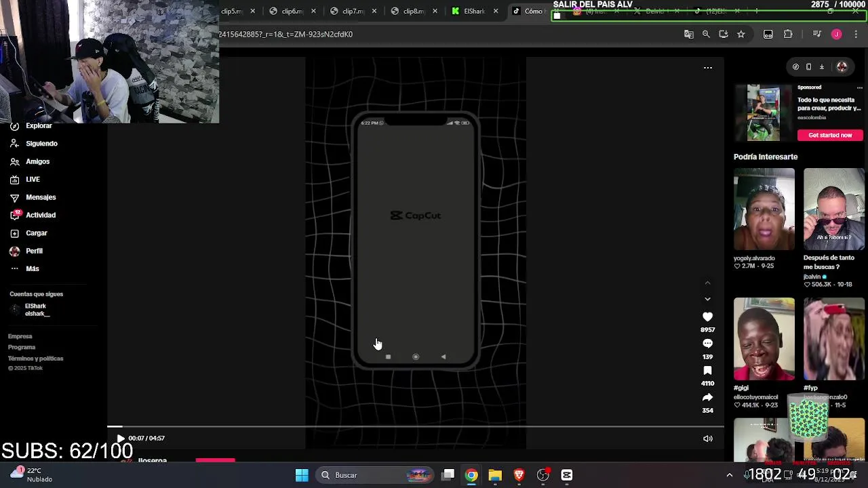Open File Explorer from taskbar
Viewport: 868px width, 488px height.
tap(495, 475)
